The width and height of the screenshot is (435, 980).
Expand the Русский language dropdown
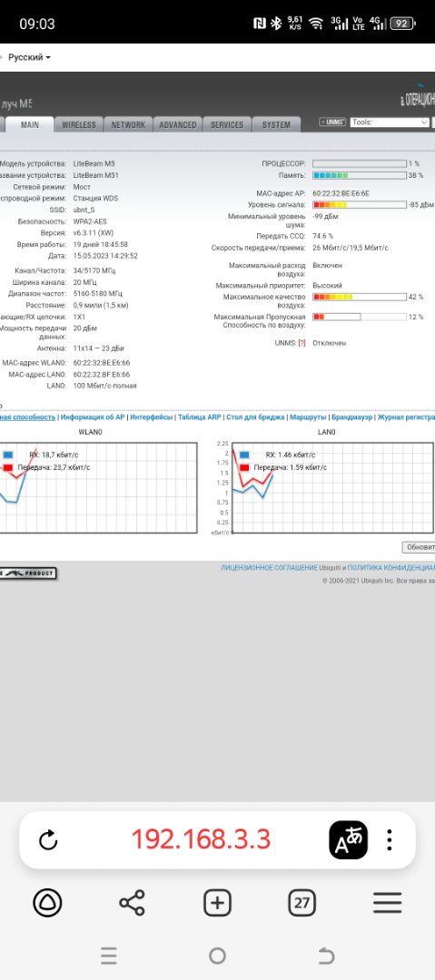pyautogui.click(x=29, y=57)
